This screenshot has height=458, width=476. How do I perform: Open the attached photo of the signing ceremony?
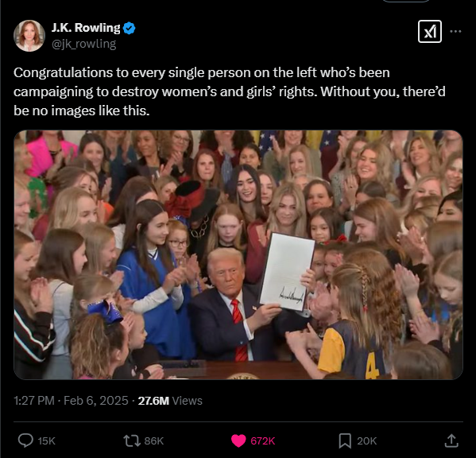(x=238, y=254)
